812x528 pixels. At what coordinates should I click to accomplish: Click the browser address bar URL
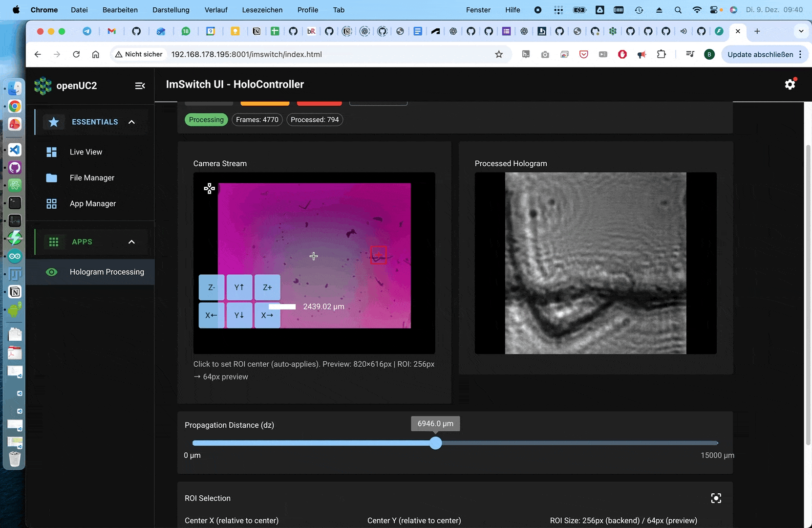click(246, 54)
